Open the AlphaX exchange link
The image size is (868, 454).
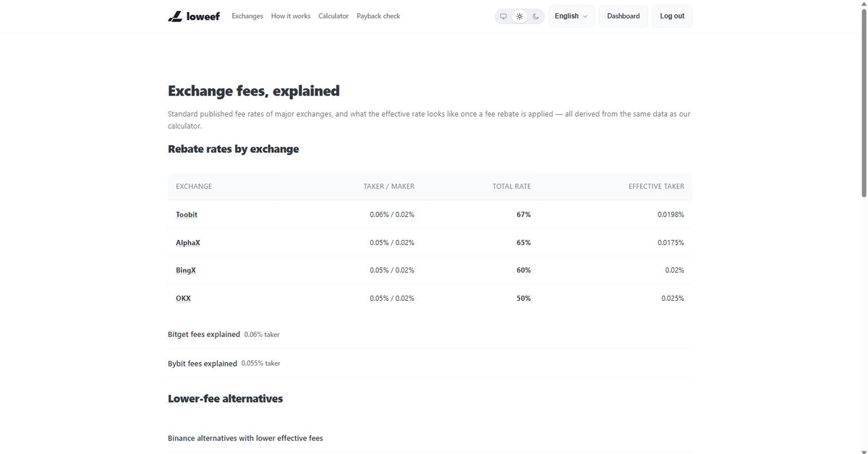pos(188,243)
